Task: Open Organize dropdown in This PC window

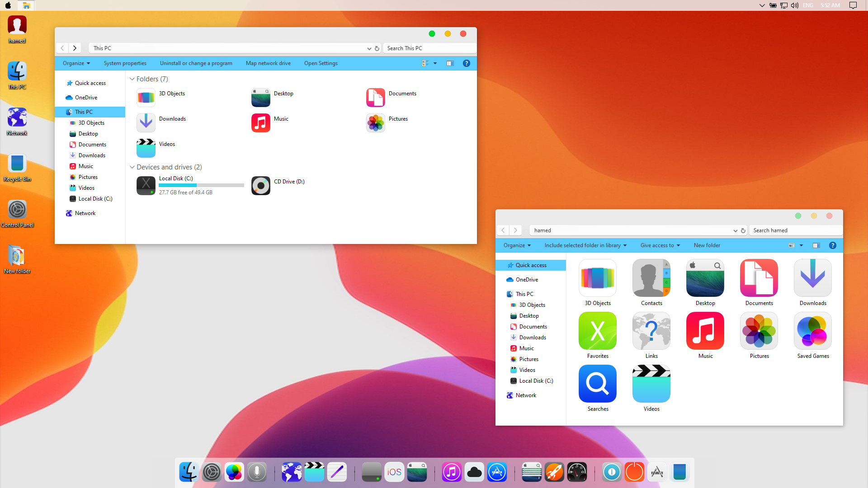Action: [x=76, y=63]
